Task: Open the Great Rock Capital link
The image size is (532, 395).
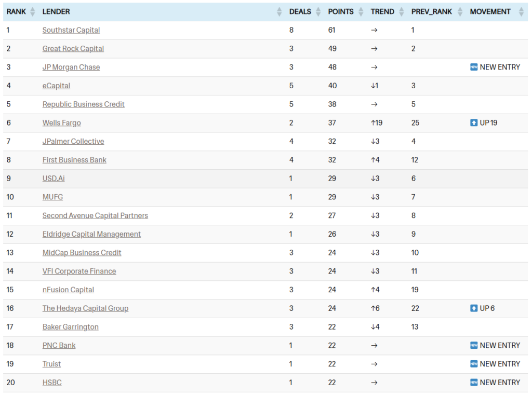Action: pos(73,49)
